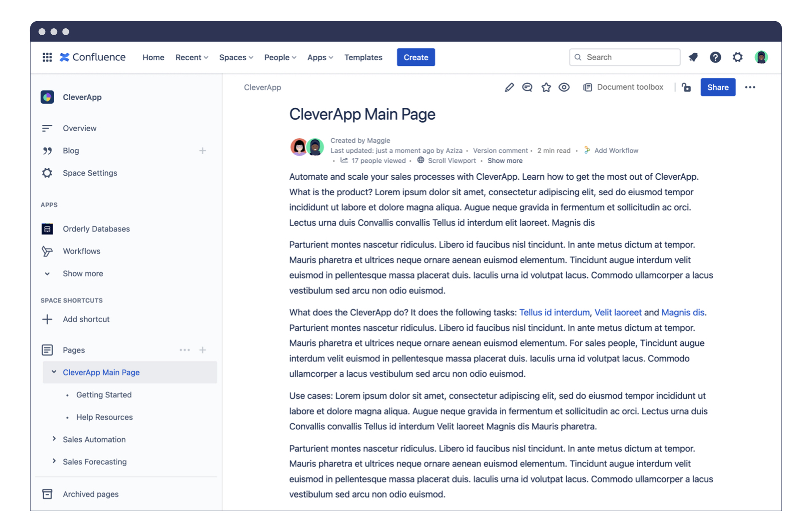Click the Add Workflow icon
Viewport: 812px width, 531px height.
click(x=587, y=150)
